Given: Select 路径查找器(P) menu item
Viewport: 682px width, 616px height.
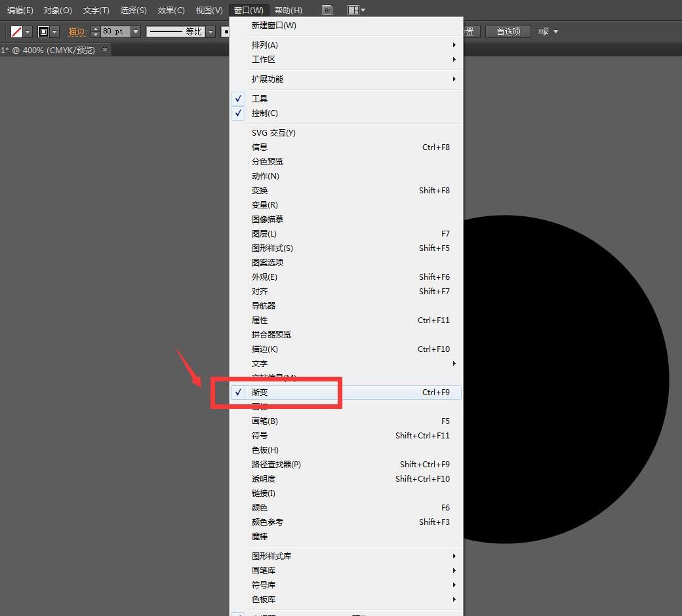Looking at the screenshot, I should pyautogui.click(x=346, y=464).
